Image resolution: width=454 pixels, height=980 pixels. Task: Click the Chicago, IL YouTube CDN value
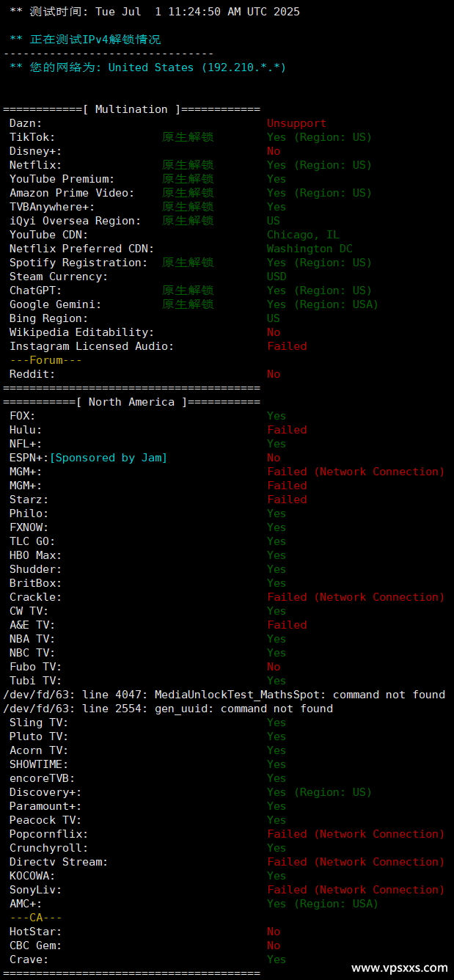coord(303,235)
